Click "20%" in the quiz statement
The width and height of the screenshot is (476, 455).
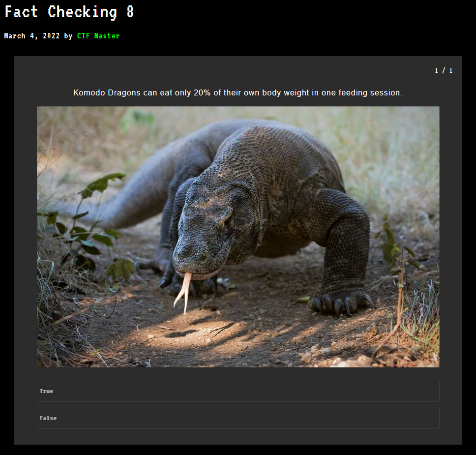click(202, 92)
